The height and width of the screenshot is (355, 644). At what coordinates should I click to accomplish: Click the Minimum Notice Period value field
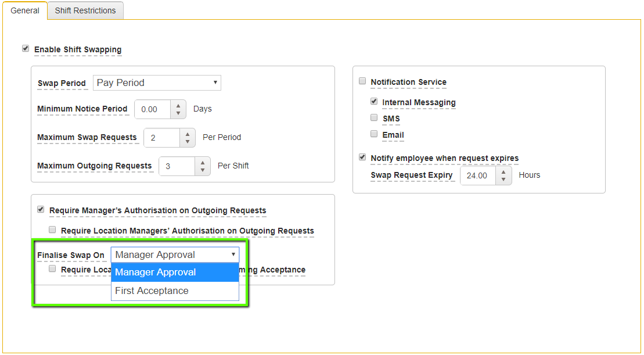coord(152,109)
